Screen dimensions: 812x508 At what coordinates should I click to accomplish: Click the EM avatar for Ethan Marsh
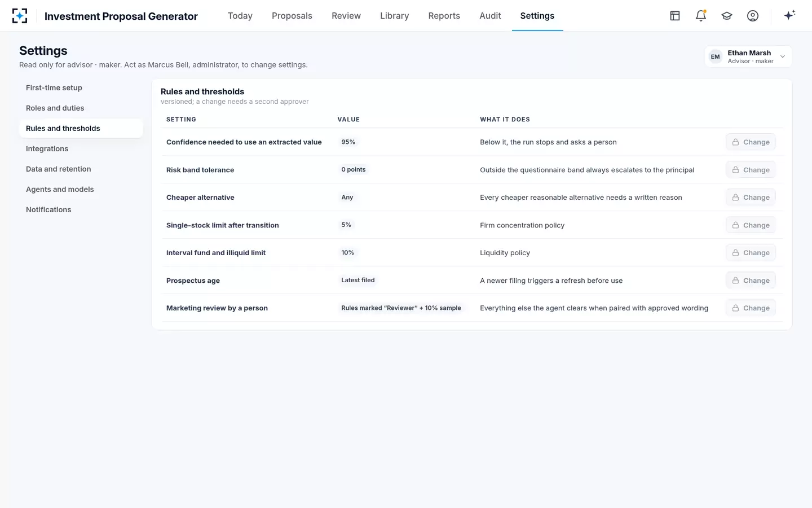click(715, 56)
